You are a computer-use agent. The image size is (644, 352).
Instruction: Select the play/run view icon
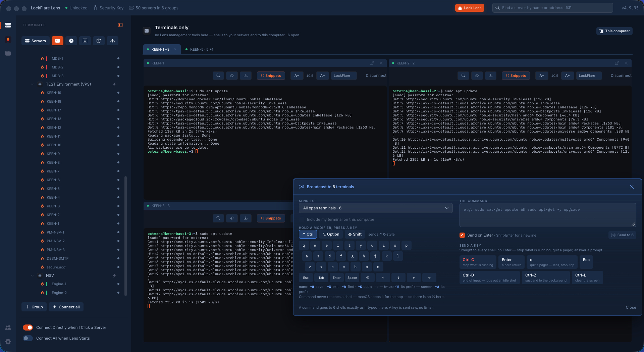point(71,41)
